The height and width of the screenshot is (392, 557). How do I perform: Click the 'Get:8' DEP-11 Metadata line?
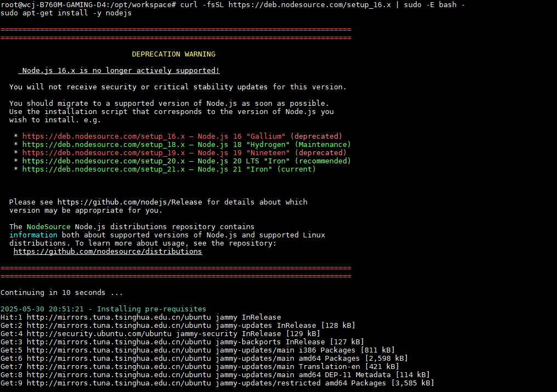pyautogui.click(x=215, y=374)
